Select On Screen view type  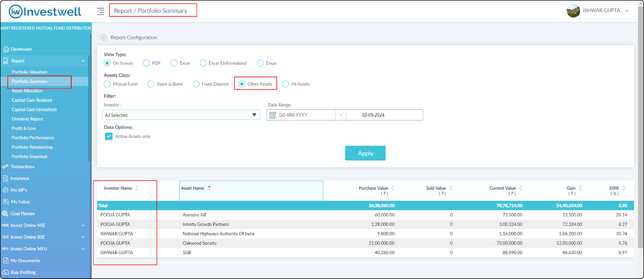coord(107,63)
